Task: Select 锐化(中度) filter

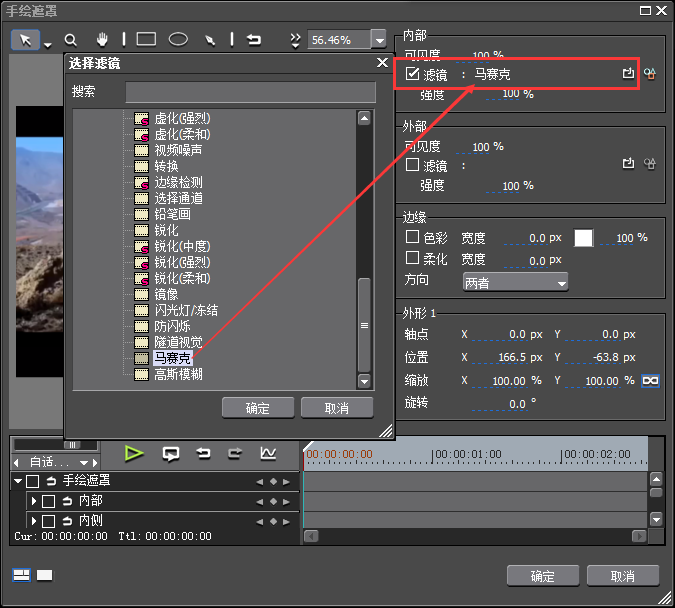Action: (x=182, y=246)
